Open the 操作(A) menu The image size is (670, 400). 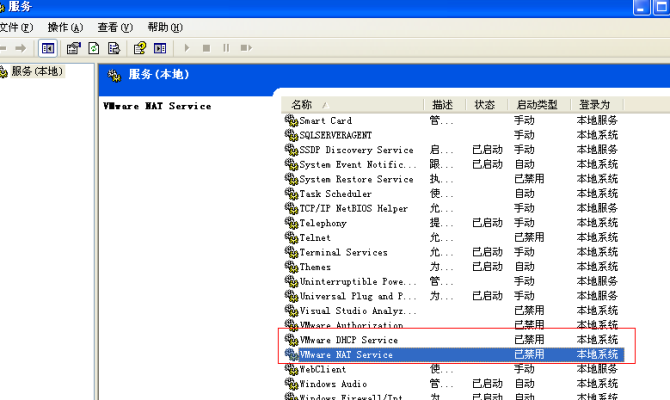tap(65, 28)
